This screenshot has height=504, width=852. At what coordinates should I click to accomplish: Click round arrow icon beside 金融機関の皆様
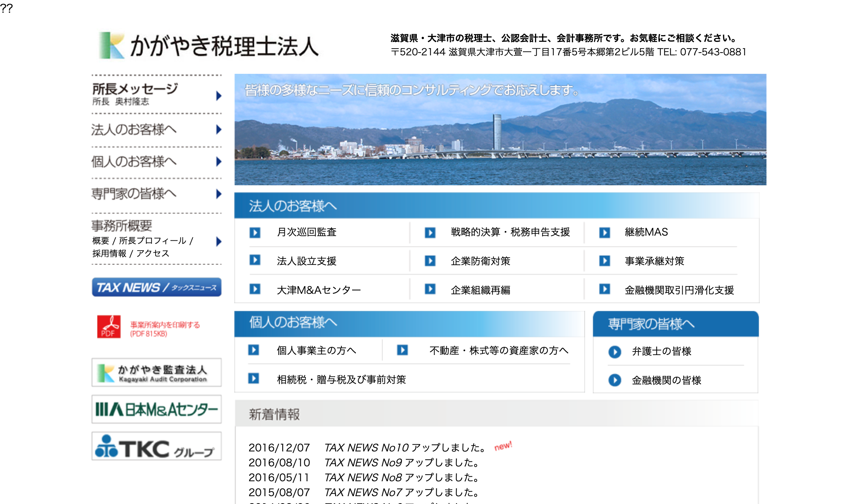[615, 380]
